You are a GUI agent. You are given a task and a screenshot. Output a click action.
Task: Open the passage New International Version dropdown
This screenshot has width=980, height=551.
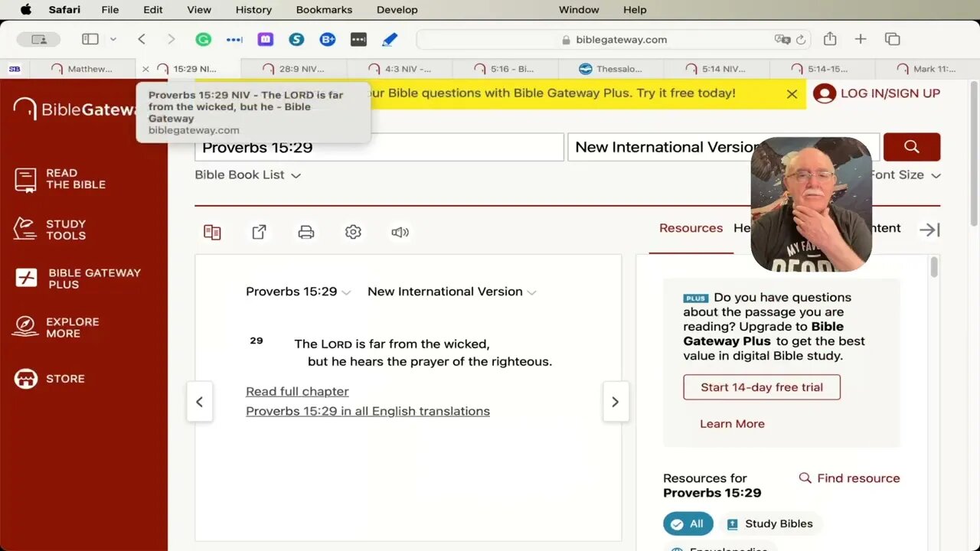[452, 292]
